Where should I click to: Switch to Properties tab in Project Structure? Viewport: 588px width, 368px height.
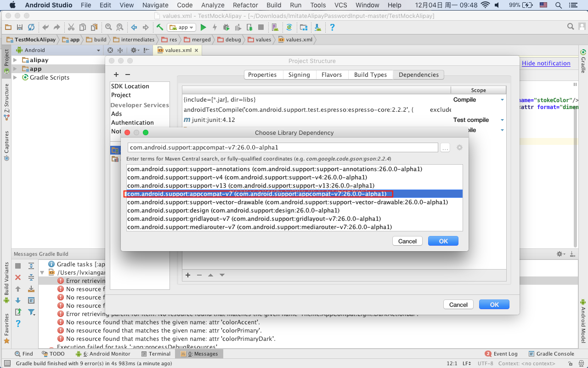[x=262, y=75]
